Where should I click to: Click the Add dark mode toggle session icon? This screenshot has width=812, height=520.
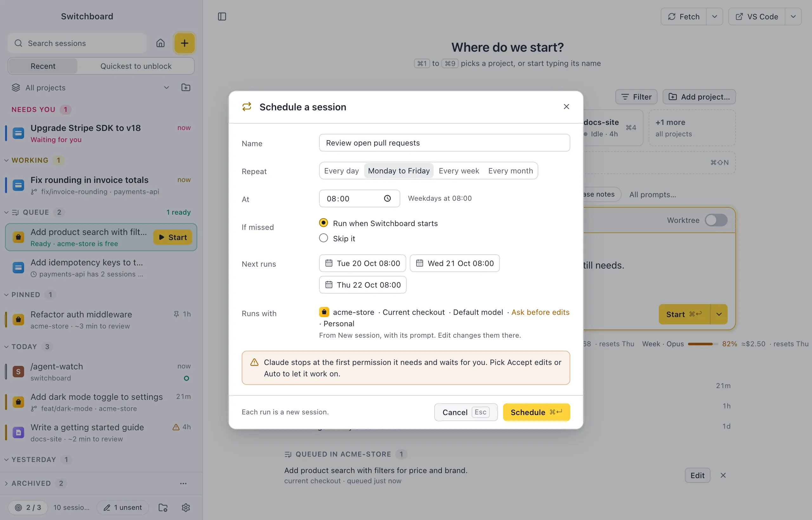coord(18,402)
